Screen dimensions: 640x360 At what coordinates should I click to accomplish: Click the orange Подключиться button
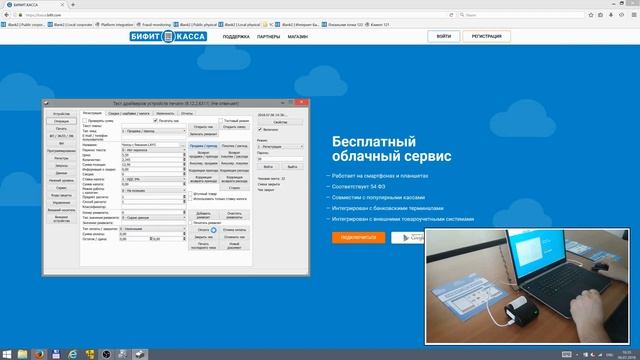tap(358, 237)
